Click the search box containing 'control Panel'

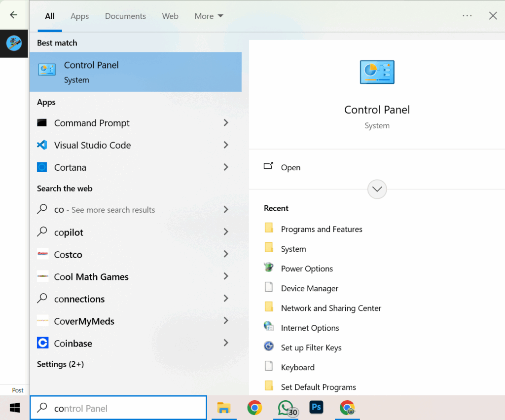pyautogui.click(x=118, y=408)
